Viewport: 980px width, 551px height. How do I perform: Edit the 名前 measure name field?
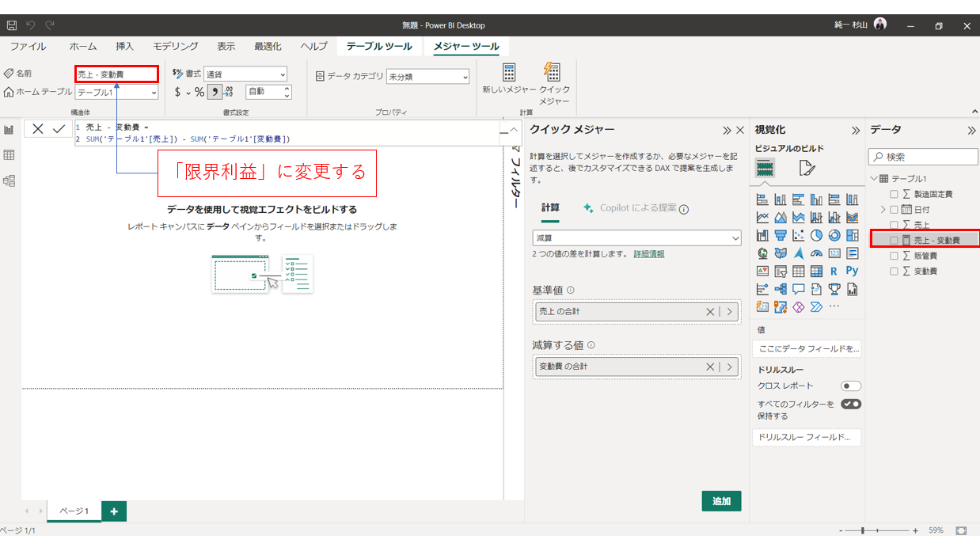116,74
